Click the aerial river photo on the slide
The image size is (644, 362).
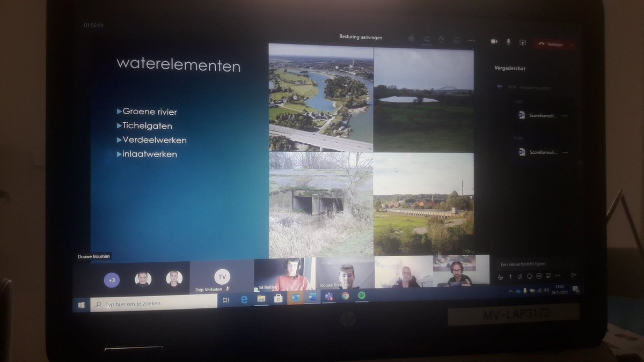[x=321, y=98]
